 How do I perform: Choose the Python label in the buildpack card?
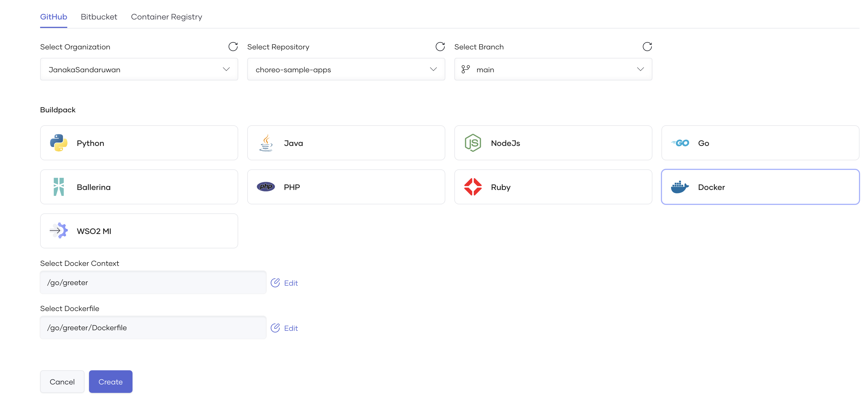pyautogui.click(x=90, y=143)
